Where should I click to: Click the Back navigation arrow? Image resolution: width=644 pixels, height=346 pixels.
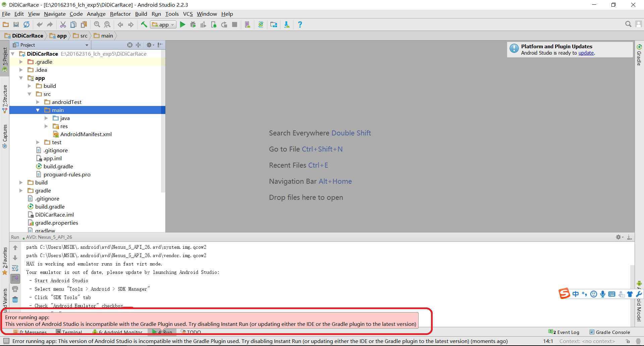click(120, 24)
